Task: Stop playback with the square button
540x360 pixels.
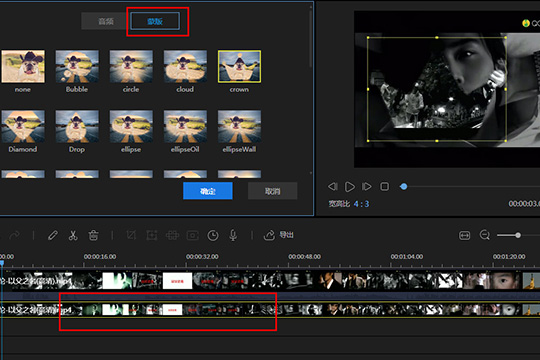Action: point(384,186)
